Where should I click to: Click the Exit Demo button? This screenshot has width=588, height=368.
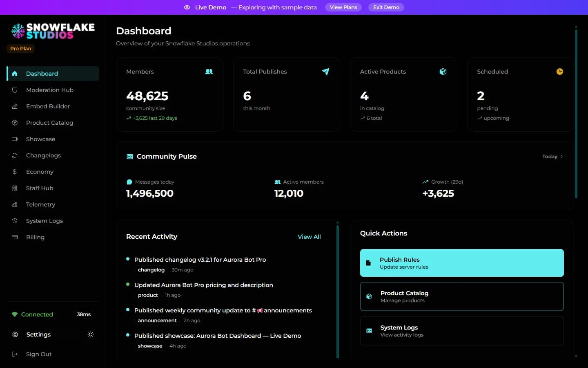tap(386, 7)
